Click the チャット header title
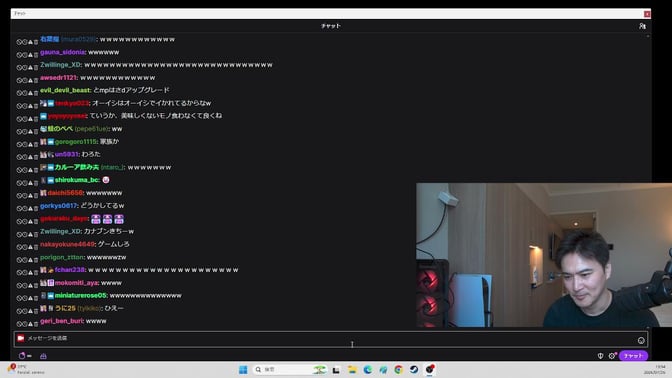This screenshot has width=672, height=378. point(331,26)
